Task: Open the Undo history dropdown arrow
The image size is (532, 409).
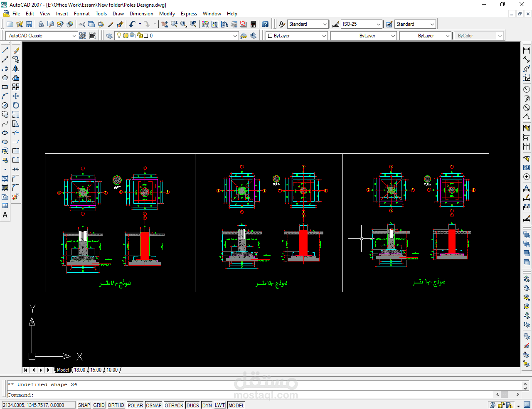Action: point(140,24)
